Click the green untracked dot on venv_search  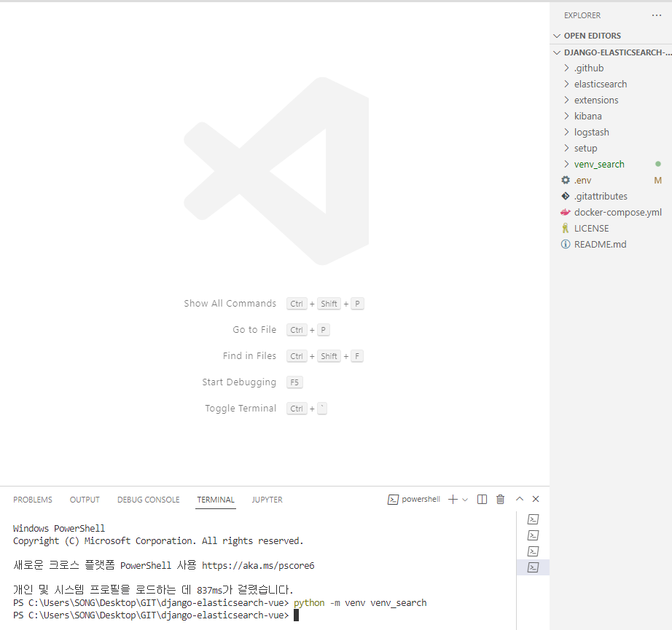tap(658, 164)
